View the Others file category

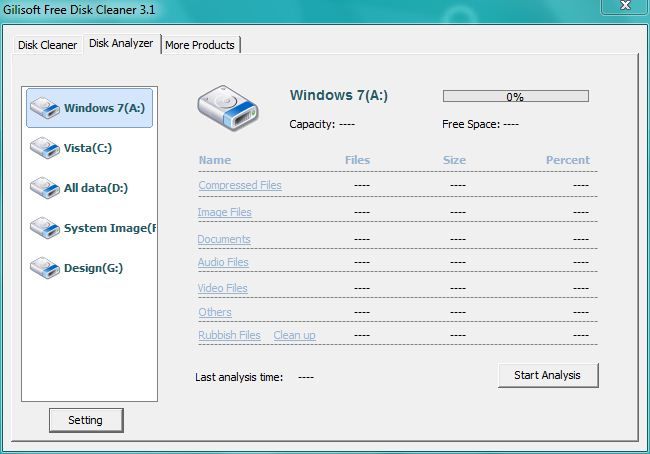pyautogui.click(x=215, y=312)
